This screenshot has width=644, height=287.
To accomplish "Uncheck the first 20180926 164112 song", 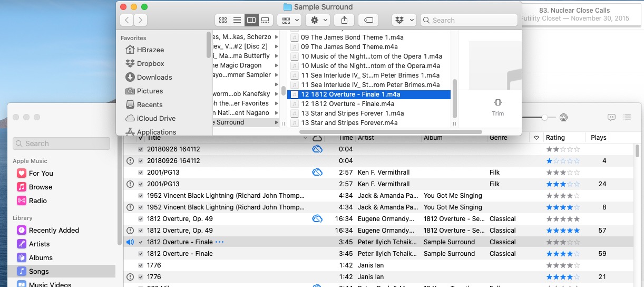I will (141, 149).
